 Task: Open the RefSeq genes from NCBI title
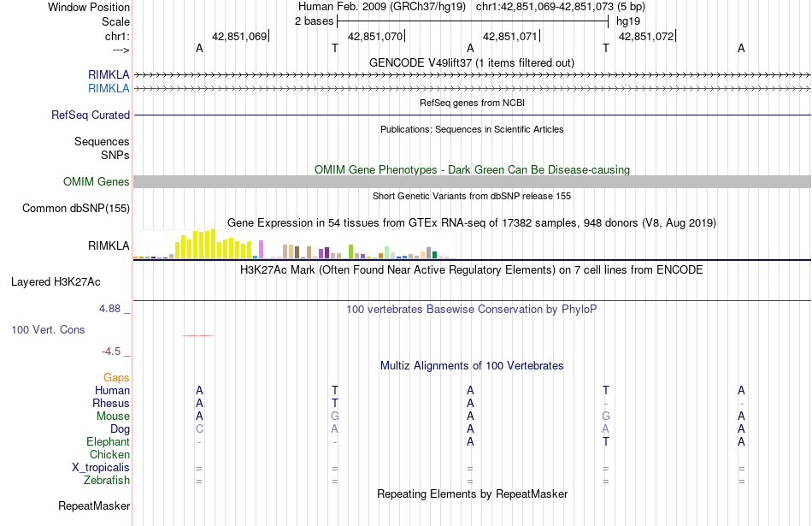point(473,103)
